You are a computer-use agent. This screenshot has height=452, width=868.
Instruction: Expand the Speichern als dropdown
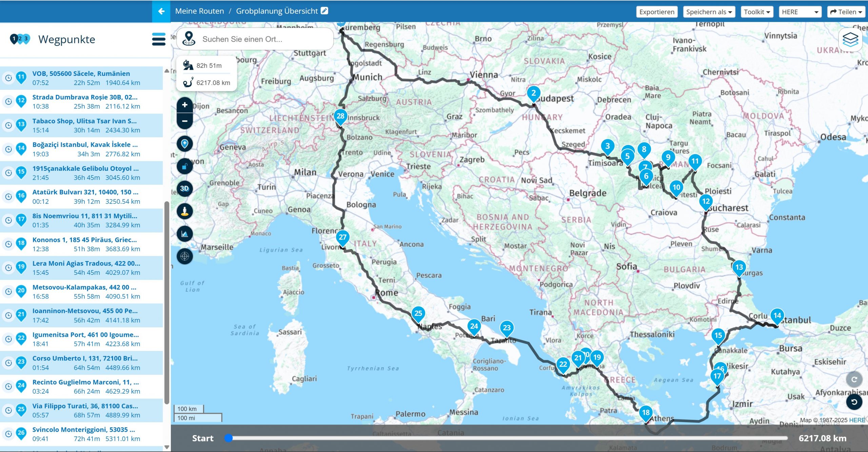tap(709, 12)
